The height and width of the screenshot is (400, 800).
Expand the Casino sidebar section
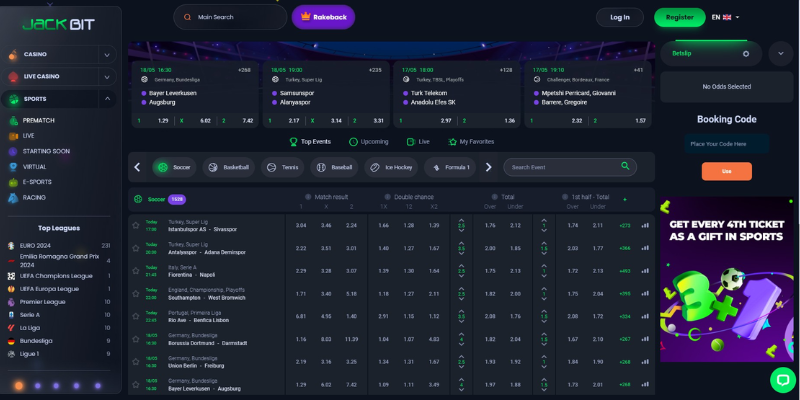[x=106, y=54]
